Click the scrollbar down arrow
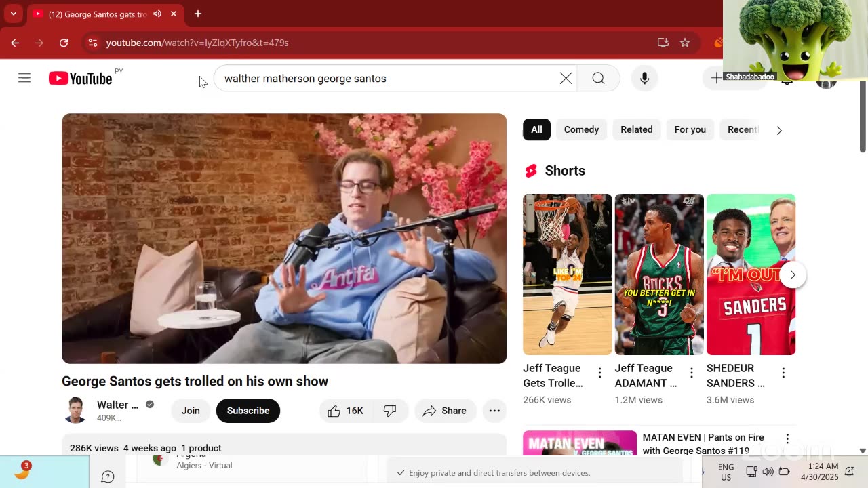The width and height of the screenshot is (868, 488). (x=863, y=451)
